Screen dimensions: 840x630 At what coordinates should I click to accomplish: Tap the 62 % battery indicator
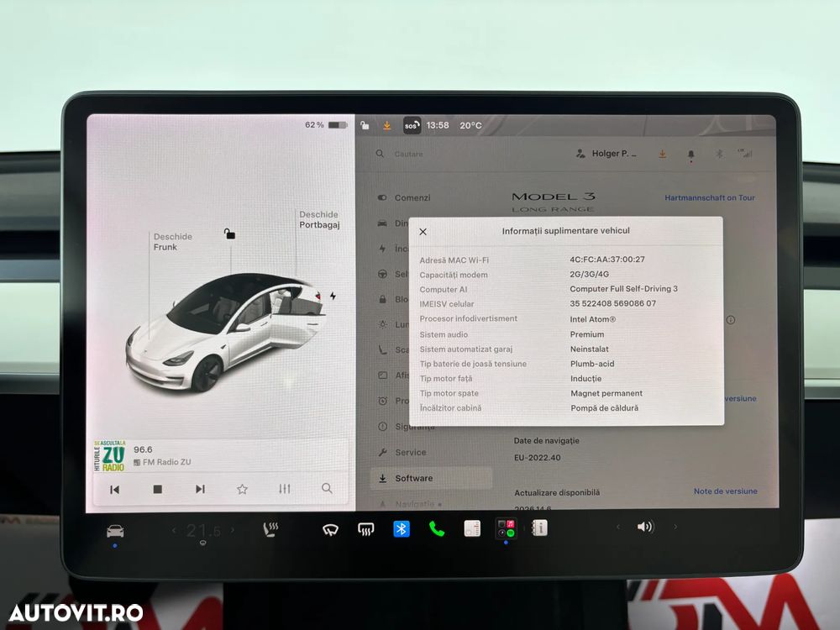pyautogui.click(x=326, y=125)
